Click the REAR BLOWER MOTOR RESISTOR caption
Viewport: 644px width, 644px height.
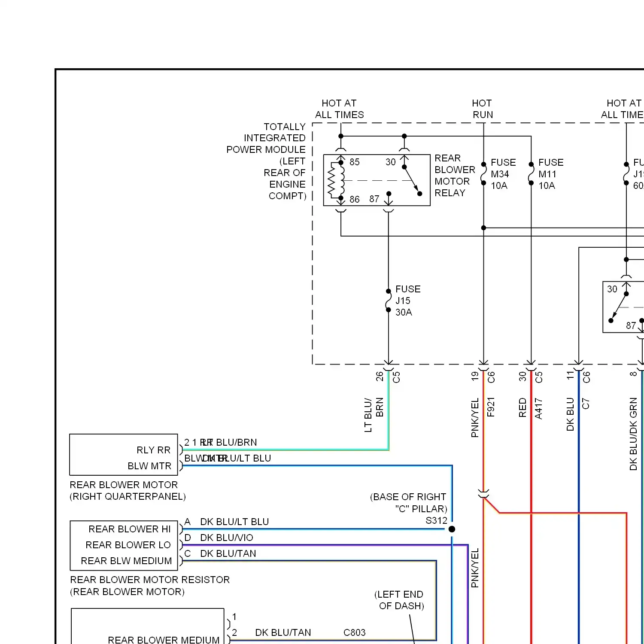tap(150, 580)
